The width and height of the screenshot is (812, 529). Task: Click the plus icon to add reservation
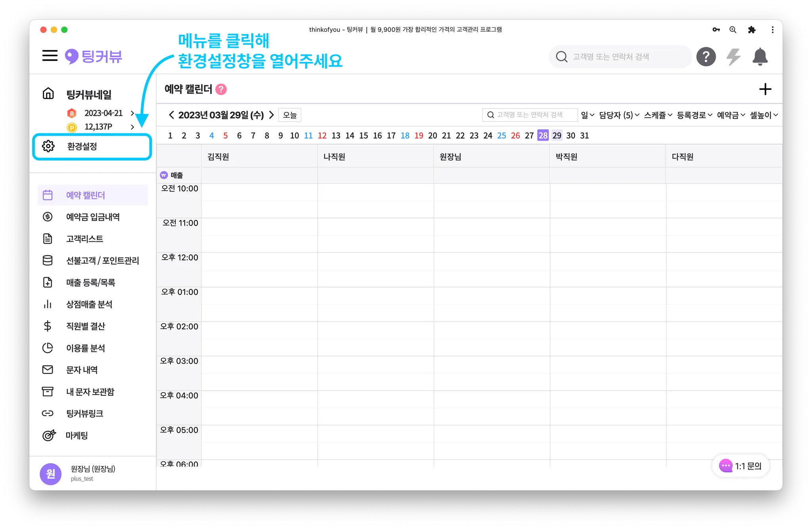tap(765, 89)
